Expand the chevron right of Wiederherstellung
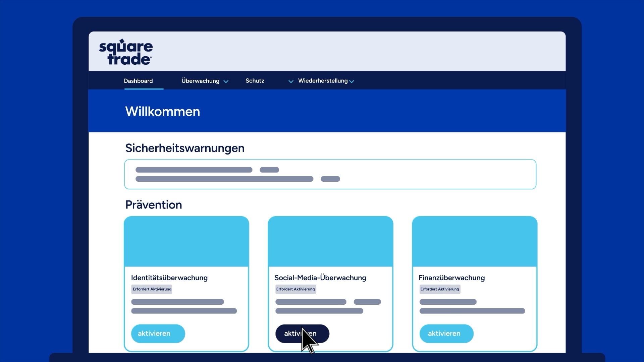Image resolution: width=644 pixels, height=362 pixels. point(352,81)
